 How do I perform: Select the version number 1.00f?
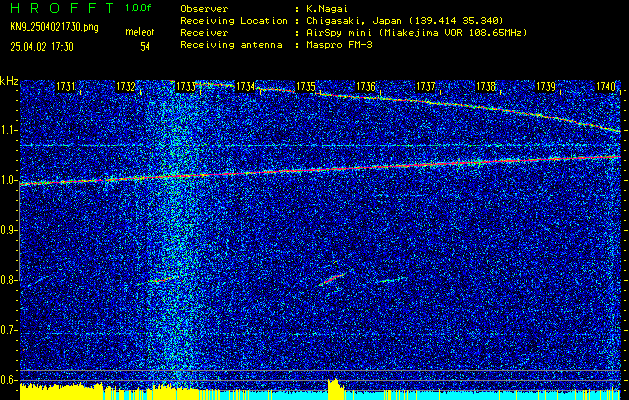(138, 8)
